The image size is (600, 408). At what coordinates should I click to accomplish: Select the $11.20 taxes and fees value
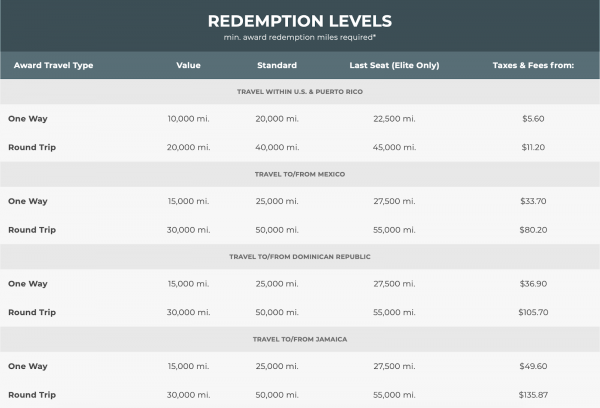coord(531,146)
